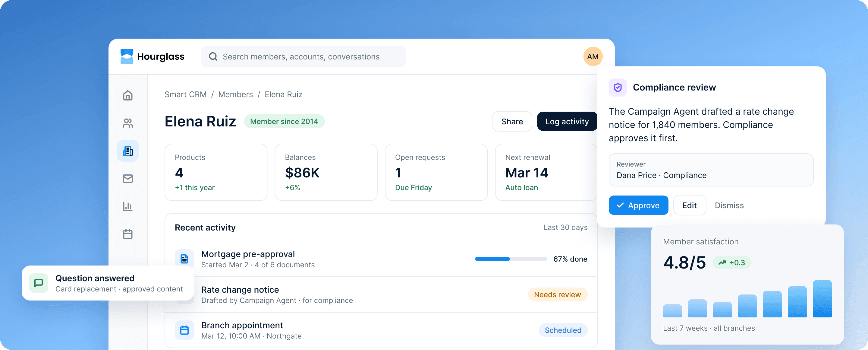Open the Home icon in sidebar
868x350 pixels.
pos(128,95)
